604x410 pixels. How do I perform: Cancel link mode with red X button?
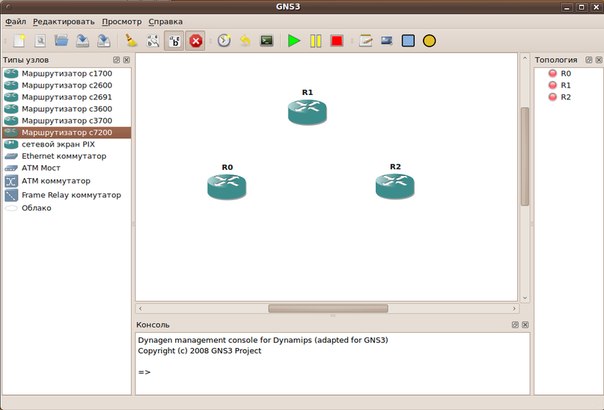[x=196, y=40]
